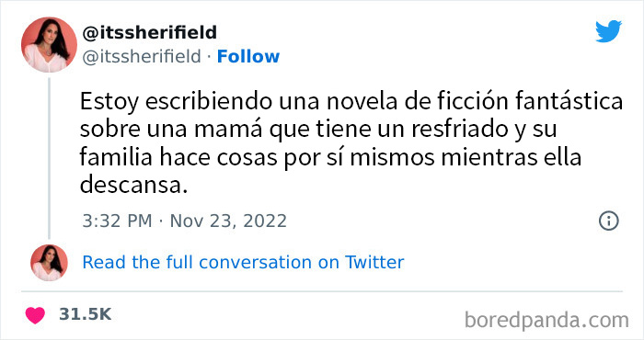
Task: Click the Nov 23, 2022 date
Action: (x=228, y=221)
